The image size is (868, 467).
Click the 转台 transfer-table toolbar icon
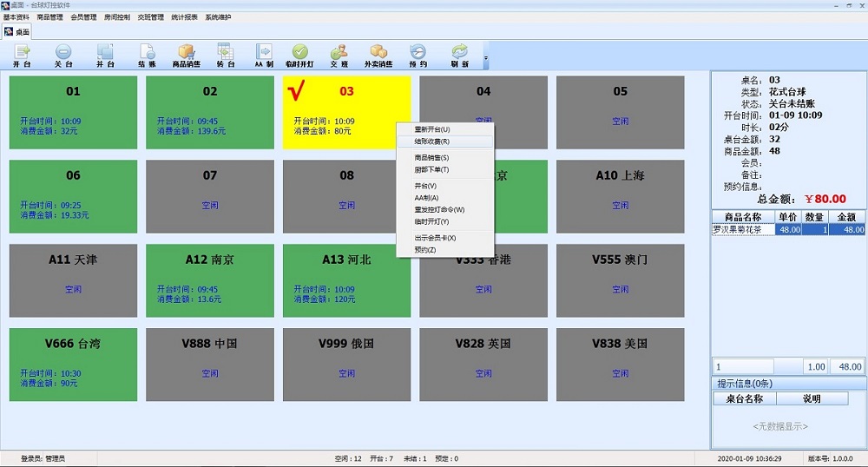[x=226, y=56]
